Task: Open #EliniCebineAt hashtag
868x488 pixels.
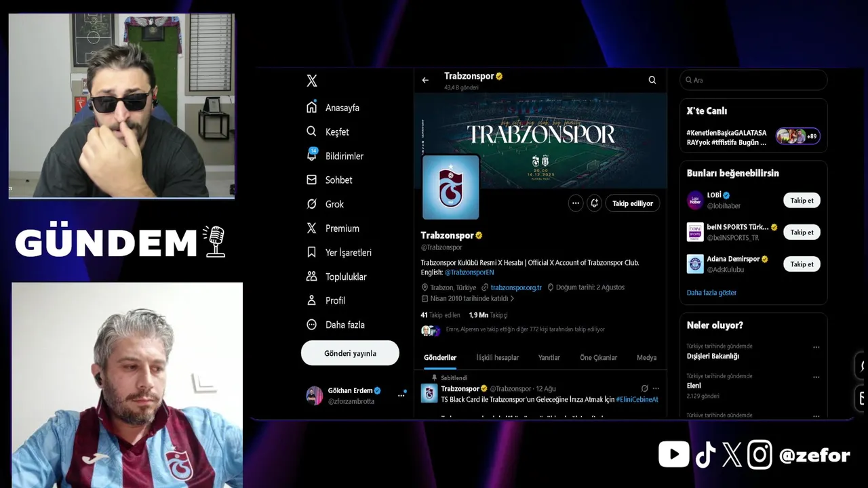Action: [x=637, y=399]
